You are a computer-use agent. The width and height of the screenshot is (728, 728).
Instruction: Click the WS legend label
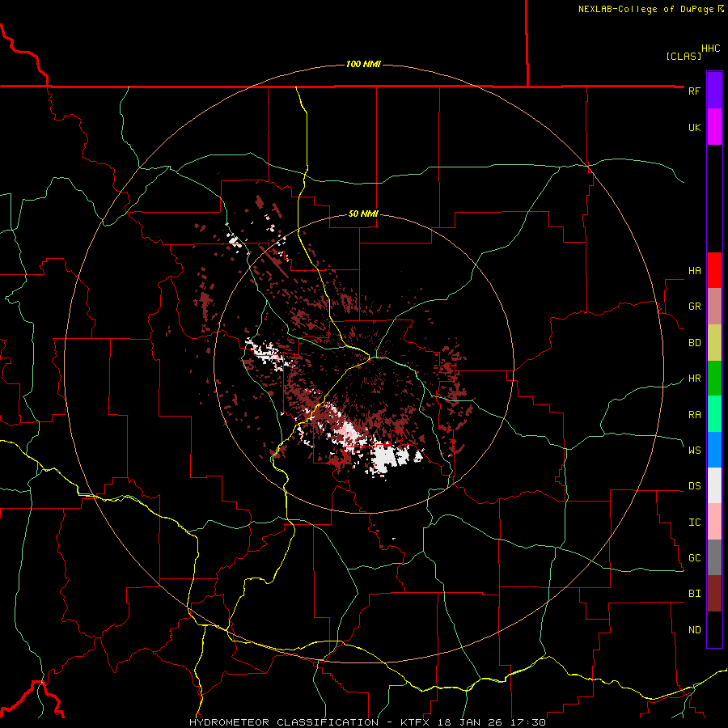694,451
